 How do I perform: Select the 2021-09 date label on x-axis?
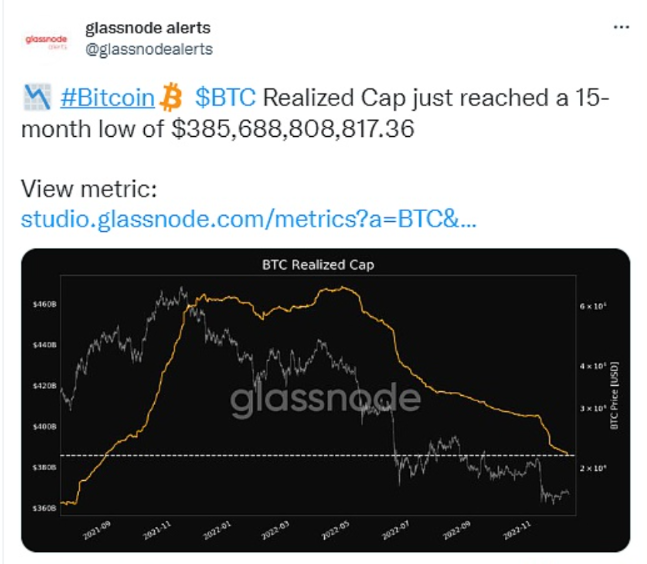pos(96,527)
